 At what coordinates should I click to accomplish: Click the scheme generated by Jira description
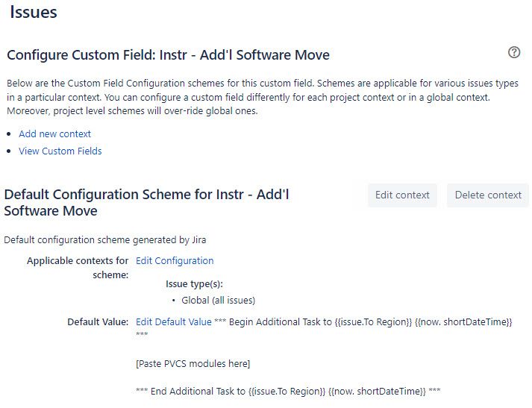coord(104,240)
